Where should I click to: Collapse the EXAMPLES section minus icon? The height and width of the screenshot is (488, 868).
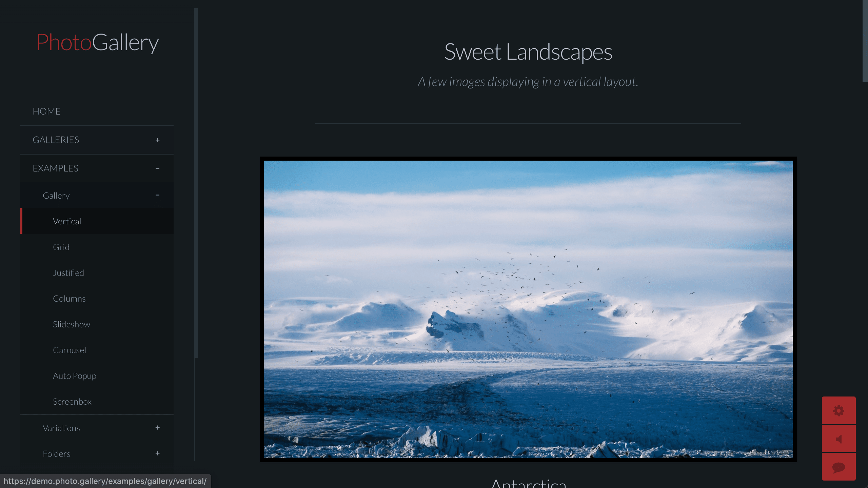coord(157,168)
